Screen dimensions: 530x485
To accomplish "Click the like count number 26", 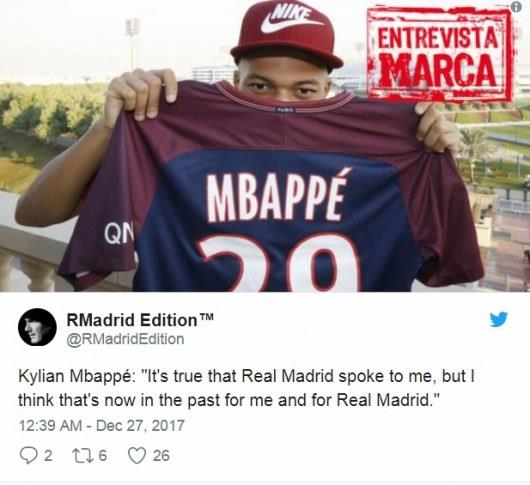I will pos(161,456).
